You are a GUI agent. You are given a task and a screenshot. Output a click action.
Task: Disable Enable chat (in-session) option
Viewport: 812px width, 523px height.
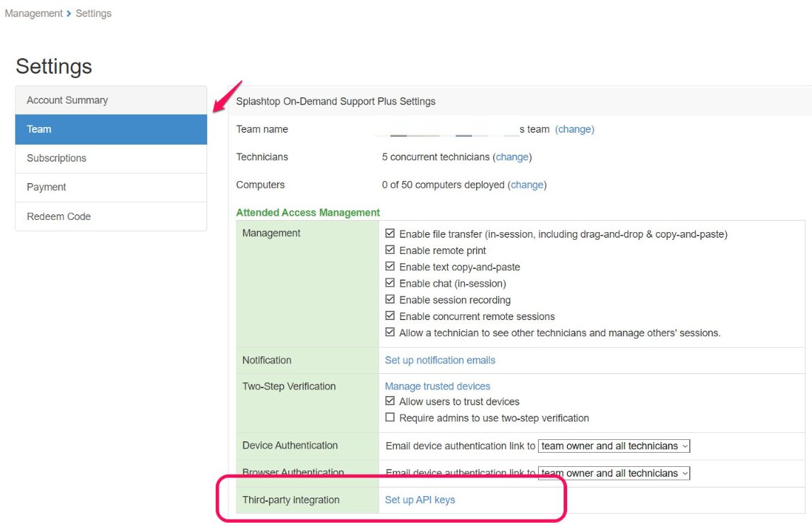[390, 283]
